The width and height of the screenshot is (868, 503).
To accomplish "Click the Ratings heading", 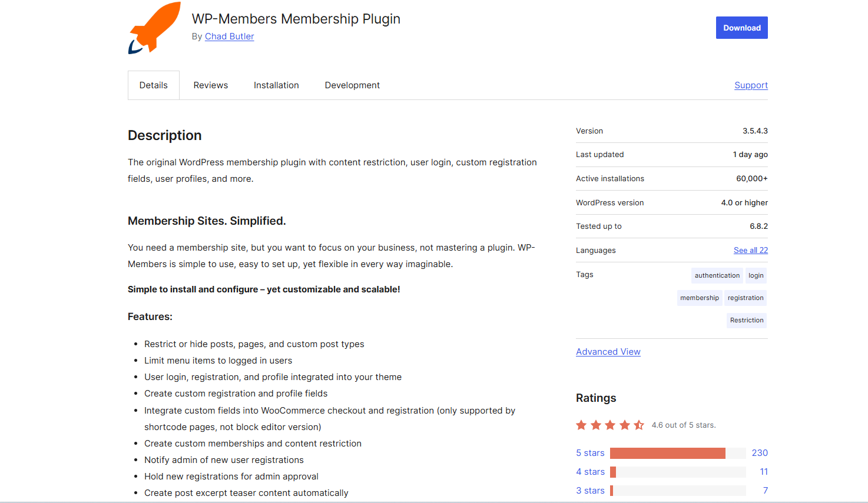I will point(596,398).
